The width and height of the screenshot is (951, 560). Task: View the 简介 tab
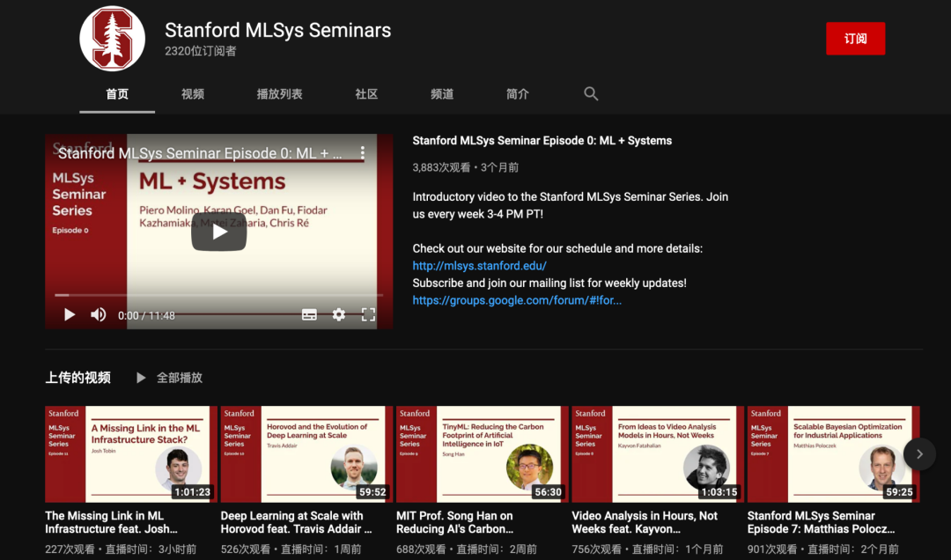click(518, 94)
